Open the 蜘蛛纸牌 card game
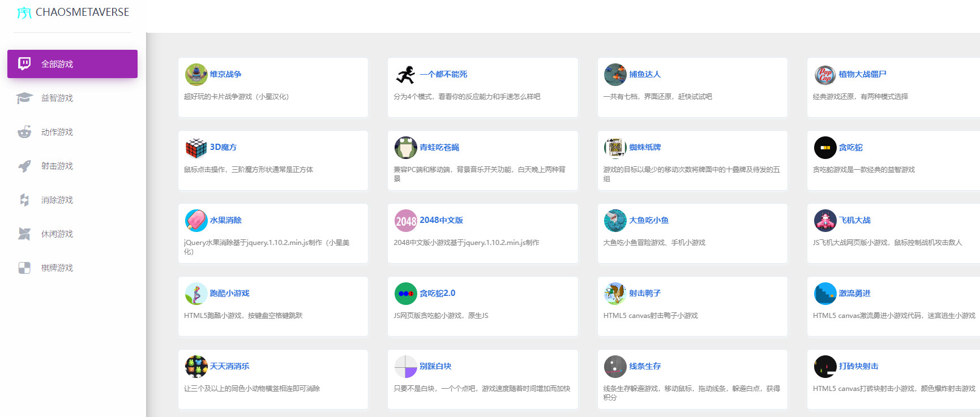Screen dimensions: 980x417 pyautogui.click(x=645, y=147)
